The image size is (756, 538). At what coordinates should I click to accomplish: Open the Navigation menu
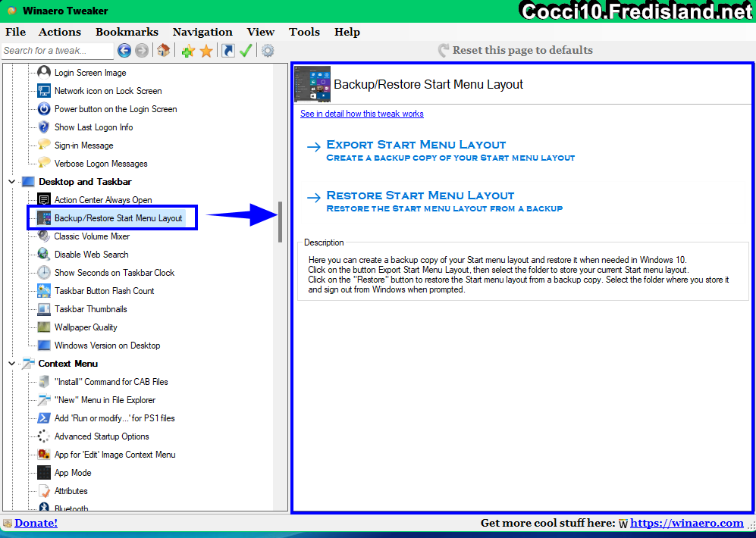coord(202,32)
